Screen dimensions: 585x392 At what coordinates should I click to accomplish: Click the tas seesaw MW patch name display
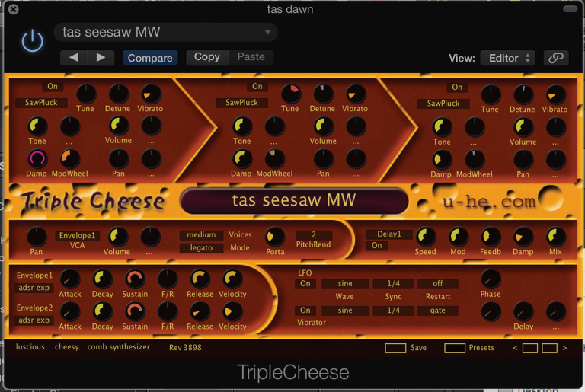point(294,201)
